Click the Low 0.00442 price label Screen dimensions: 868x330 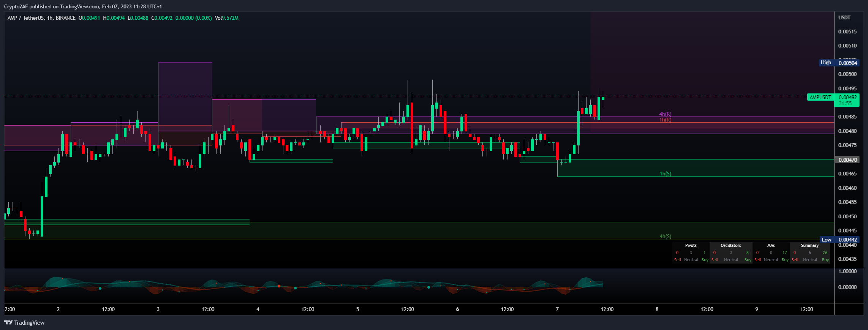(840, 240)
